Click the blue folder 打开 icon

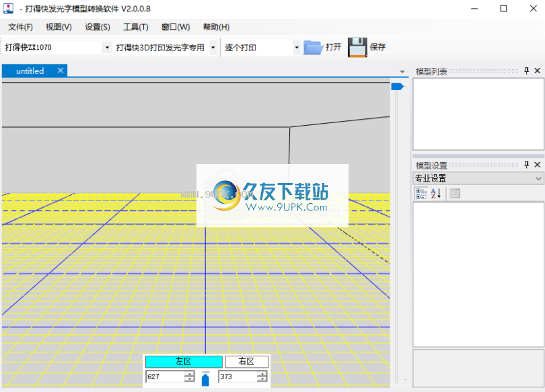[313, 47]
